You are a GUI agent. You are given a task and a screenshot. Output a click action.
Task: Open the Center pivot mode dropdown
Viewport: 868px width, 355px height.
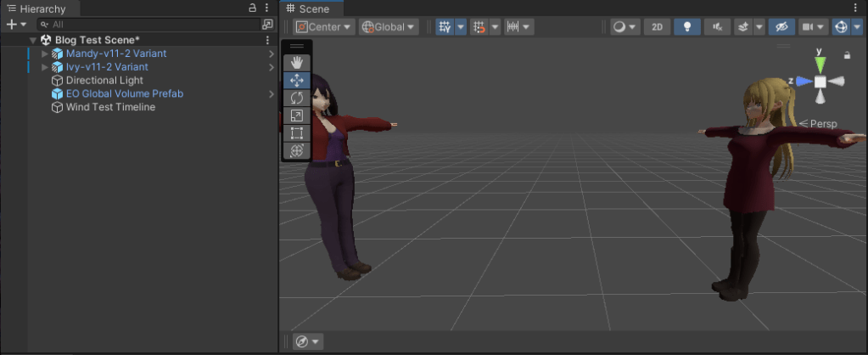pos(323,26)
